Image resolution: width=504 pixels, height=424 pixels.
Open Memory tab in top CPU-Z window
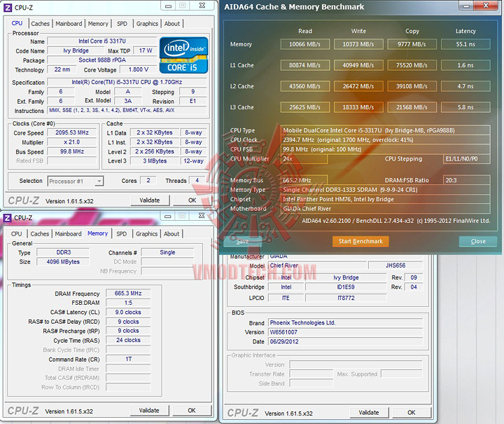98,24
